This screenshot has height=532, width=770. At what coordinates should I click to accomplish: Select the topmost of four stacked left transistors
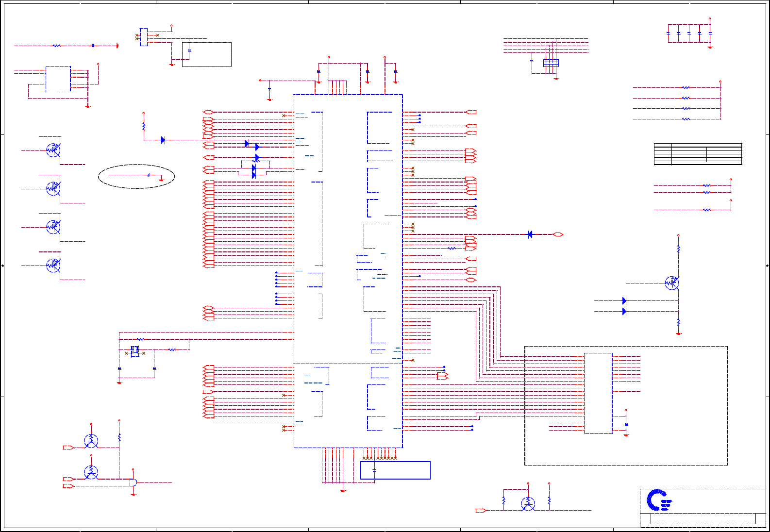[53, 150]
